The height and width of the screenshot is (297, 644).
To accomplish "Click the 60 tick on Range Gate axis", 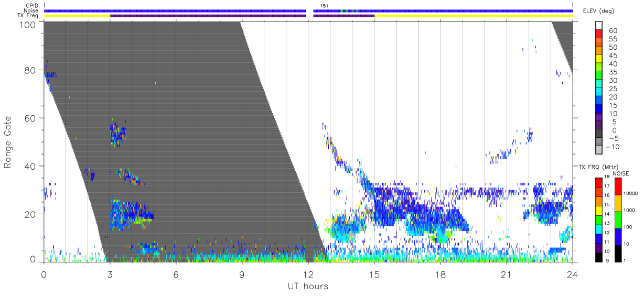I will (x=31, y=118).
